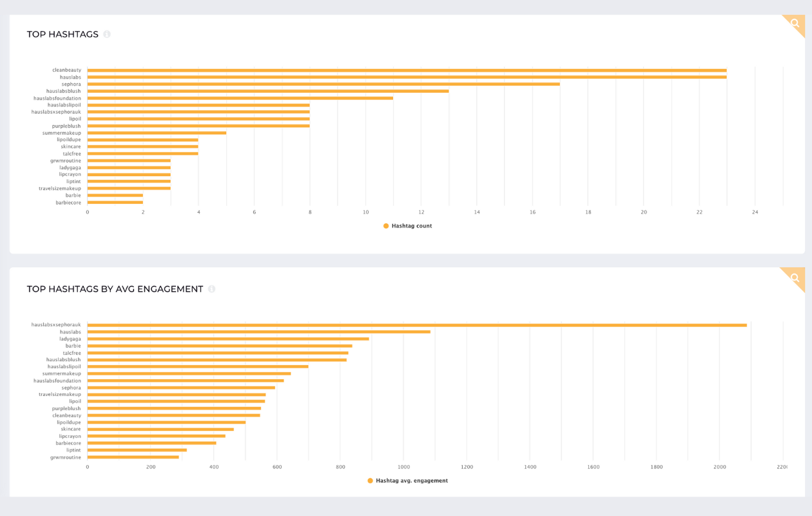Viewport: 812px width, 516px height.
Task: Toggle the Hashtag avg. engagement legend series
Action: [x=407, y=481]
